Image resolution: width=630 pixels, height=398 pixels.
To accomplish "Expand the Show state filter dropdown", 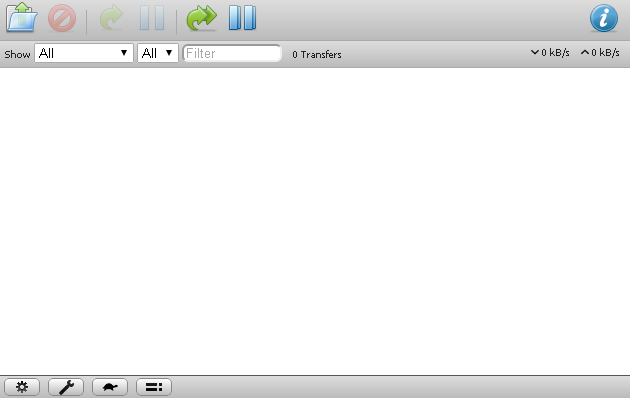I will [84, 53].
